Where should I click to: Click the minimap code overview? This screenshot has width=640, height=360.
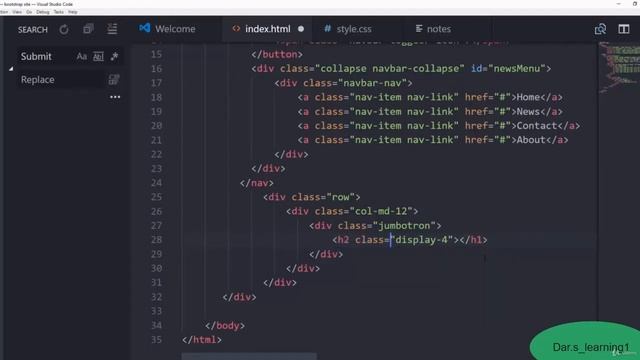620,68
